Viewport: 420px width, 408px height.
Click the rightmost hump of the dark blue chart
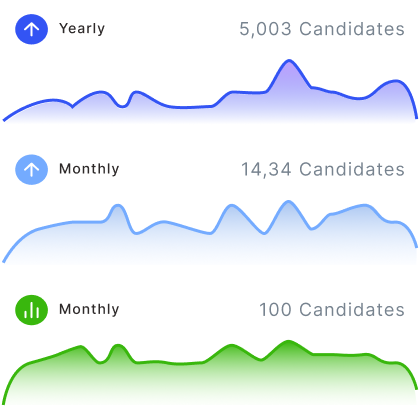[395, 81]
